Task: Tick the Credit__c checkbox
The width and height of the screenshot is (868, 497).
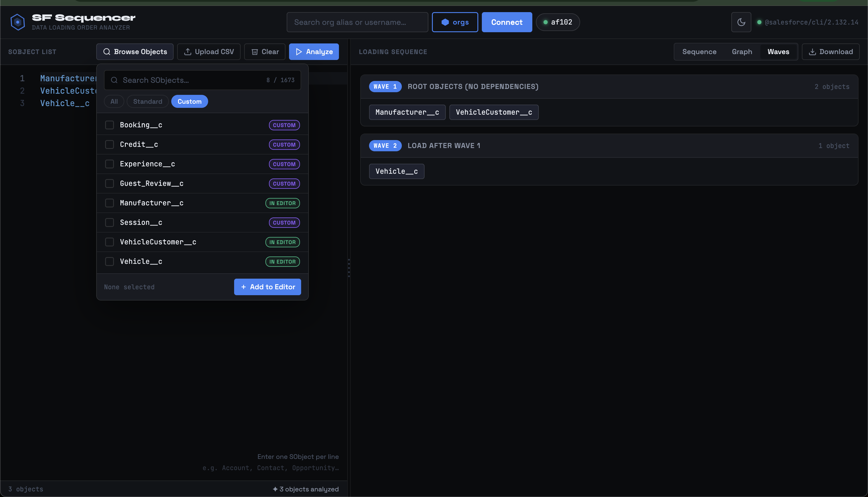Action: [110, 145]
